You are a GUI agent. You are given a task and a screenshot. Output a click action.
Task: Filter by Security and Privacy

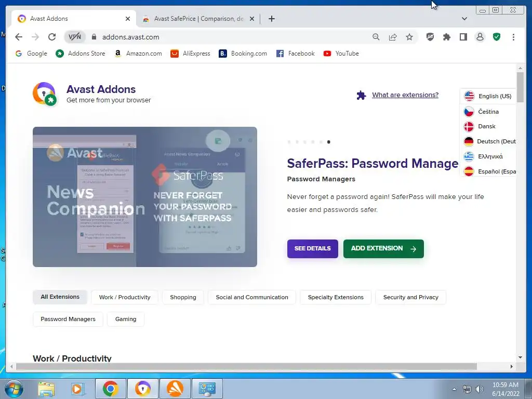pos(410,297)
